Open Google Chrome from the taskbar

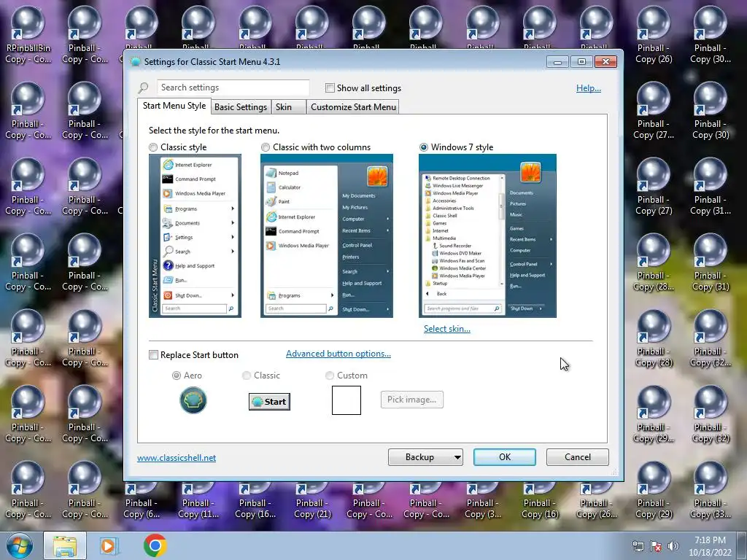pos(155,545)
